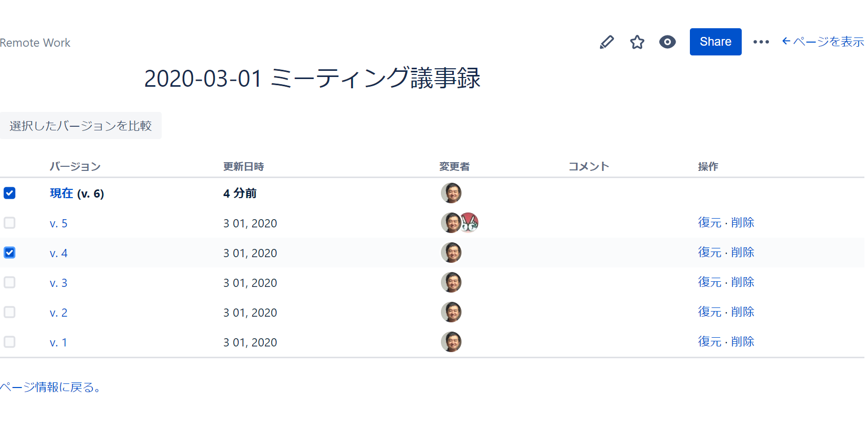Follow the ページ情報に戻る link

50,388
